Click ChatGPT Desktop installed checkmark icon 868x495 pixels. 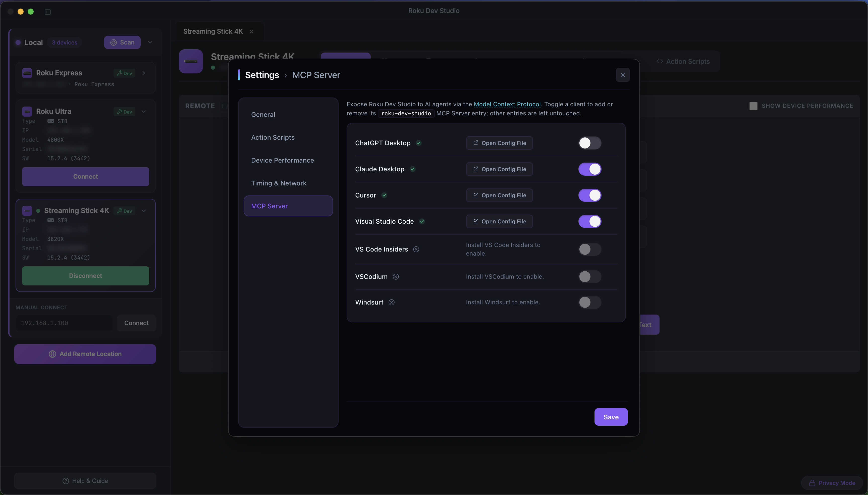click(419, 143)
